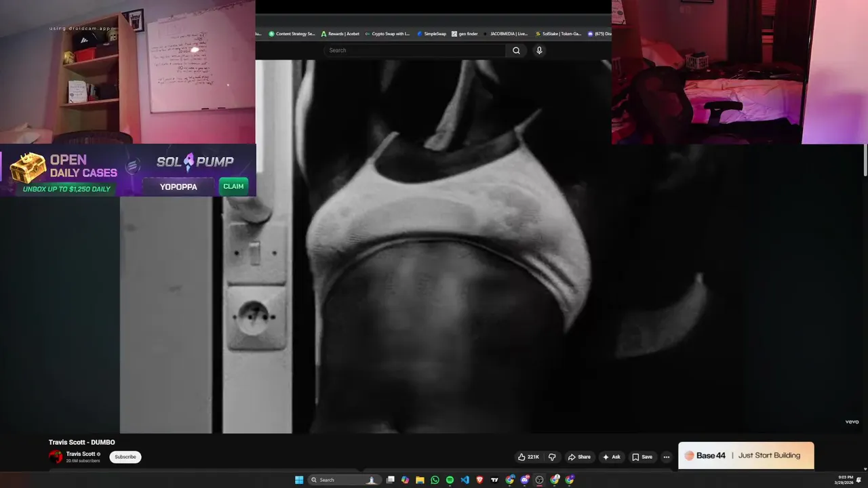Click the YouTube search magnifier button
Viewport: 868px width, 488px height.
point(516,50)
